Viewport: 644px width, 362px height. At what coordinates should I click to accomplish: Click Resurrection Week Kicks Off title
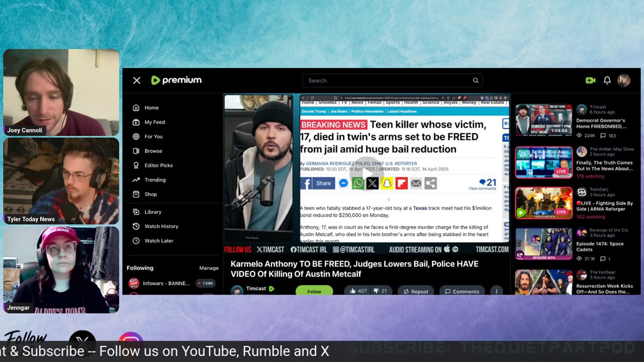605,289
